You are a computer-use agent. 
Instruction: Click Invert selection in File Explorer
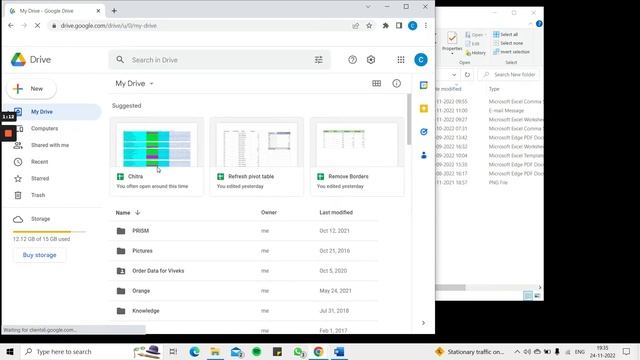511,52
